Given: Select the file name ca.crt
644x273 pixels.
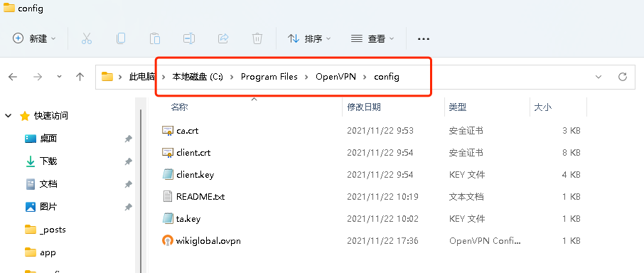Looking at the screenshot, I should point(187,131).
